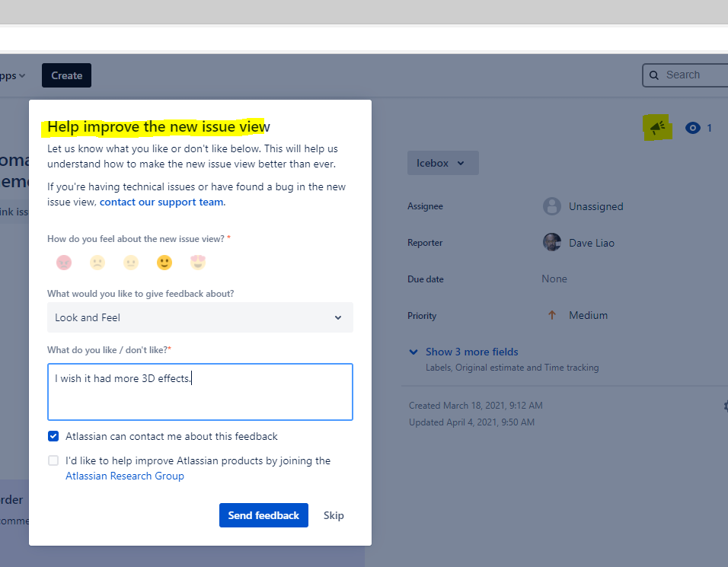The image size is (728, 567).
Task: Click the feedback text area
Action: point(200,392)
